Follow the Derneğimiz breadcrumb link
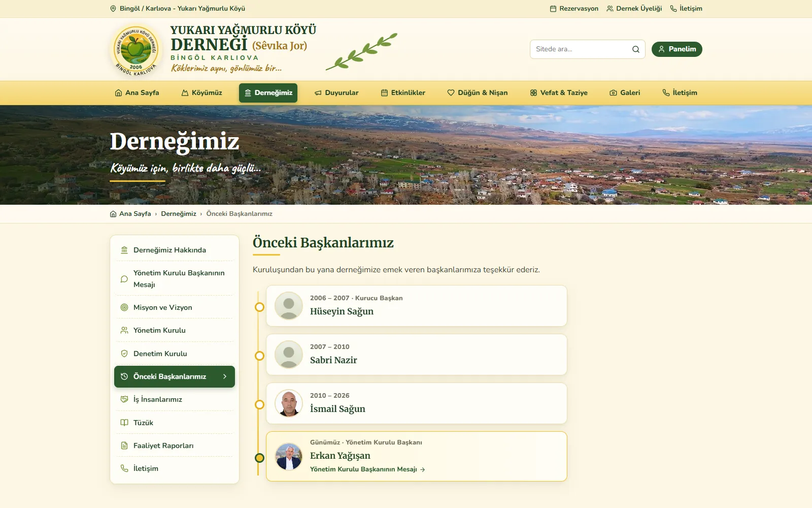Screen dimensions: 812x508 [x=179, y=214]
